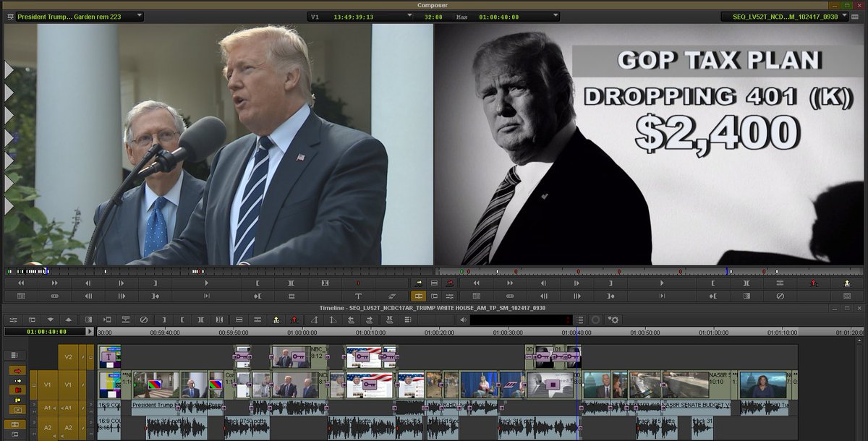The width and height of the screenshot is (868, 441).
Task: Select the V2 title effect clip
Action: click(x=109, y=357)
